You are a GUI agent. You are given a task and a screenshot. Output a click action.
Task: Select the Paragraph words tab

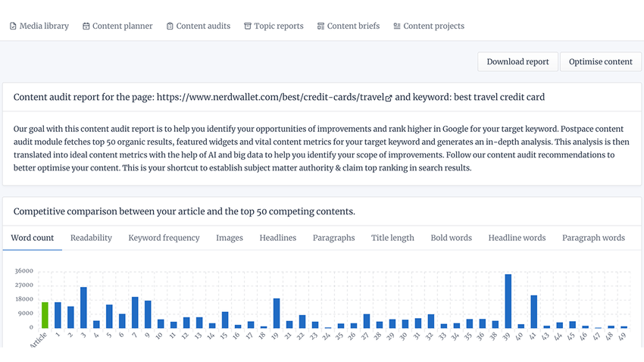[x=593, y=238]
